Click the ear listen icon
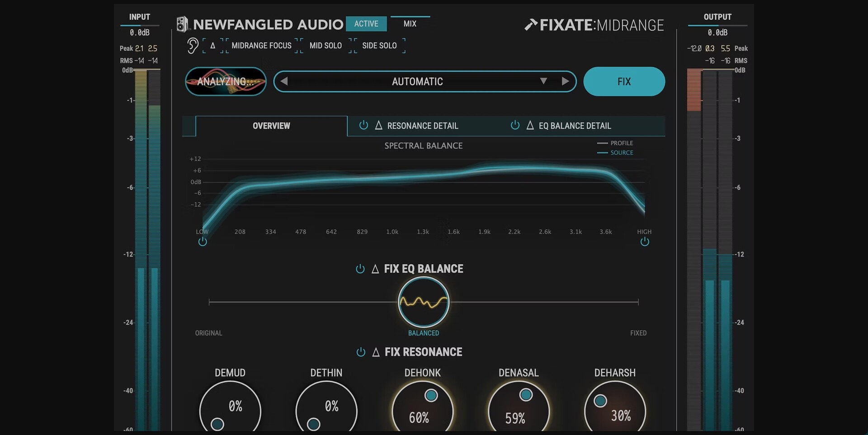The image size is (868, 435). (x=193, y=46)
